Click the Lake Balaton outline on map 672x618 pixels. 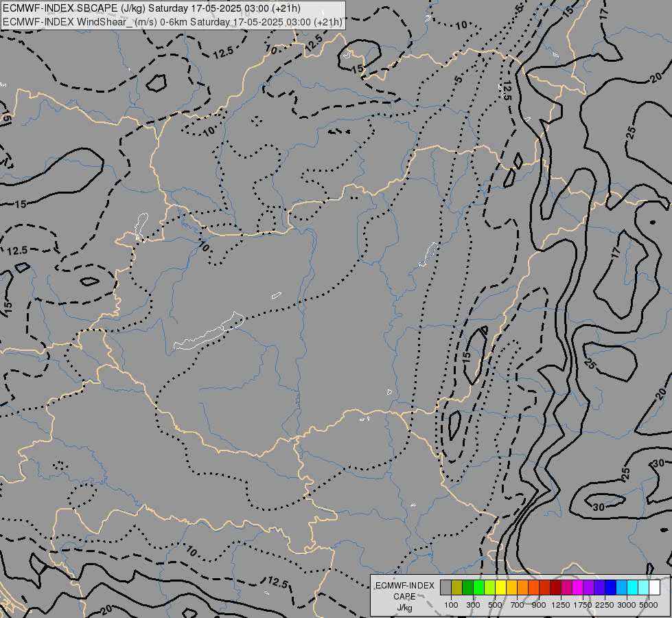coord(209,333)
